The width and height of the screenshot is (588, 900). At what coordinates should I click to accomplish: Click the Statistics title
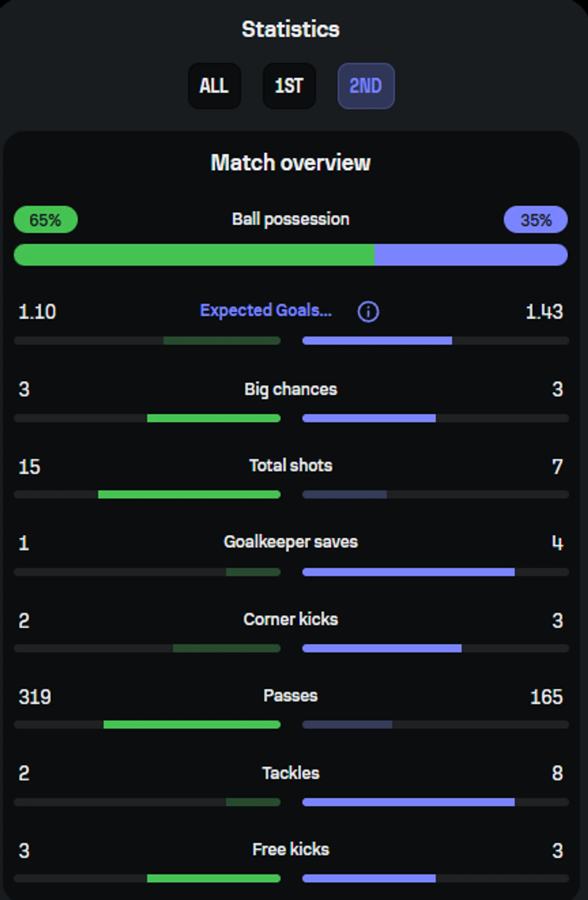pos(290,29)
